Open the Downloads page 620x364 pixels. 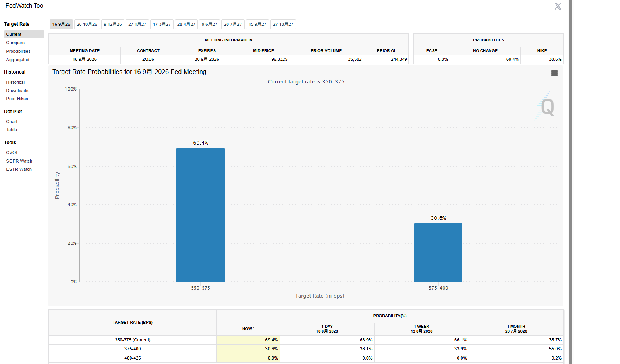(17, 91)
